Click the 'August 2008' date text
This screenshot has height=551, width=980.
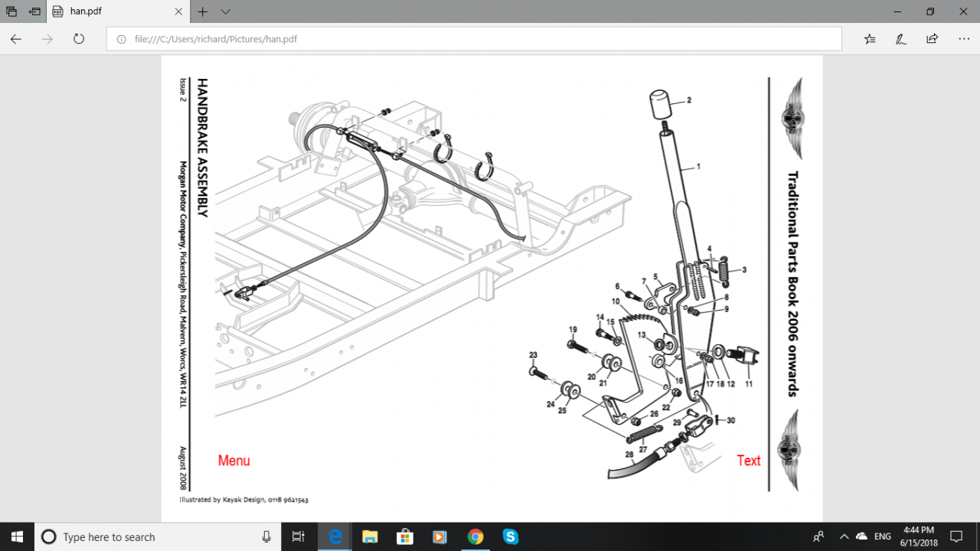(x=183, y=468)
